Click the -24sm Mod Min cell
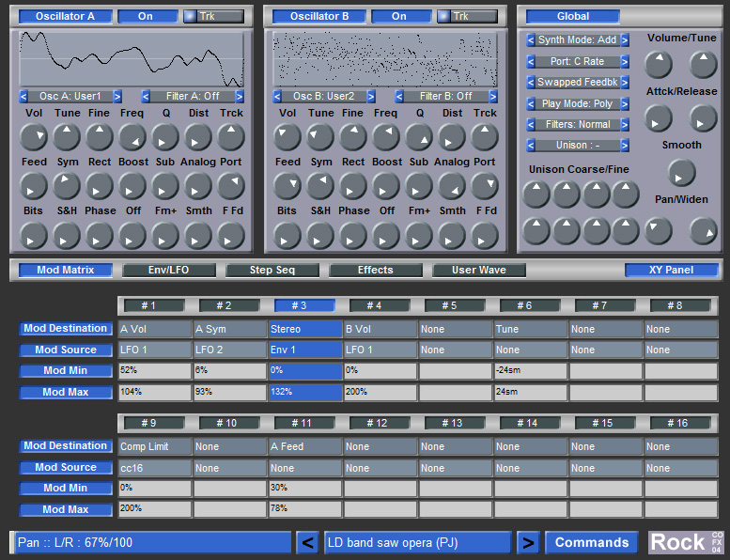 531,370
